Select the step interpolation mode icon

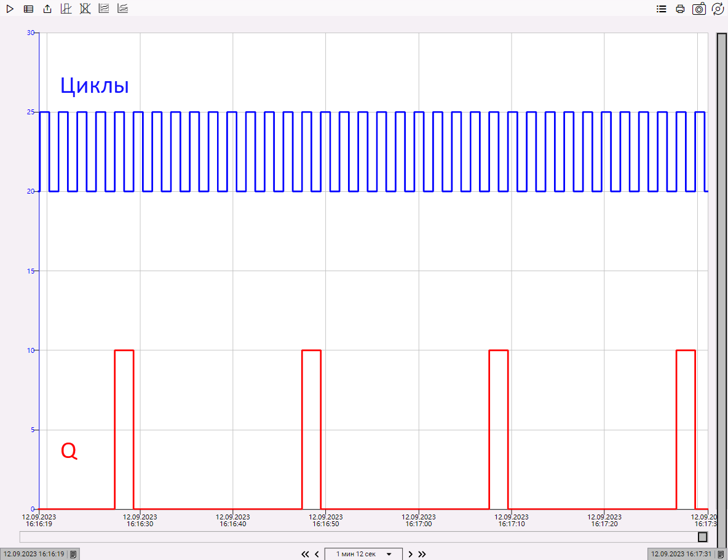tap(65, 9)
